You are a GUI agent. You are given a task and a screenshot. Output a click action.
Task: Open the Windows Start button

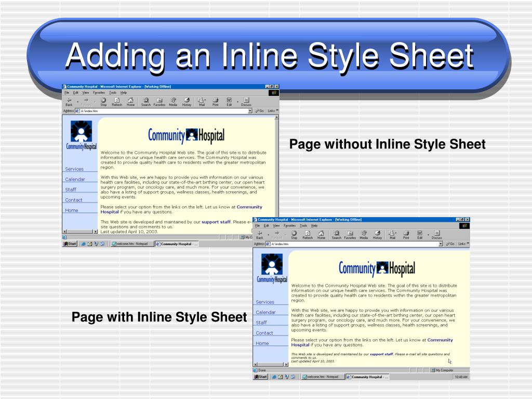(x=260, y=377)
